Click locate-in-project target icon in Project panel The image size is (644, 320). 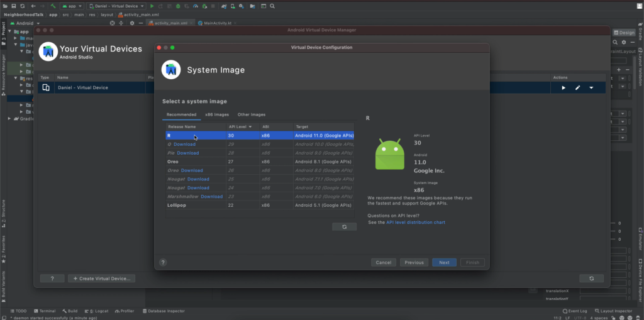112,23
